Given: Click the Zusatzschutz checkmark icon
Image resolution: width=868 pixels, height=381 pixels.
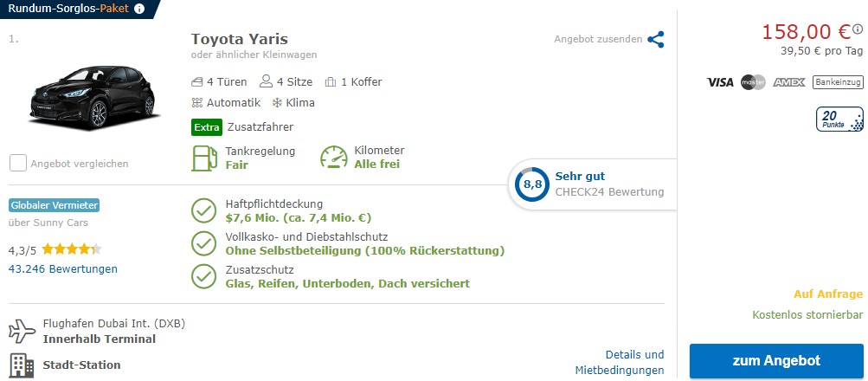Looking at the screenshot, I should pos(203,276).
